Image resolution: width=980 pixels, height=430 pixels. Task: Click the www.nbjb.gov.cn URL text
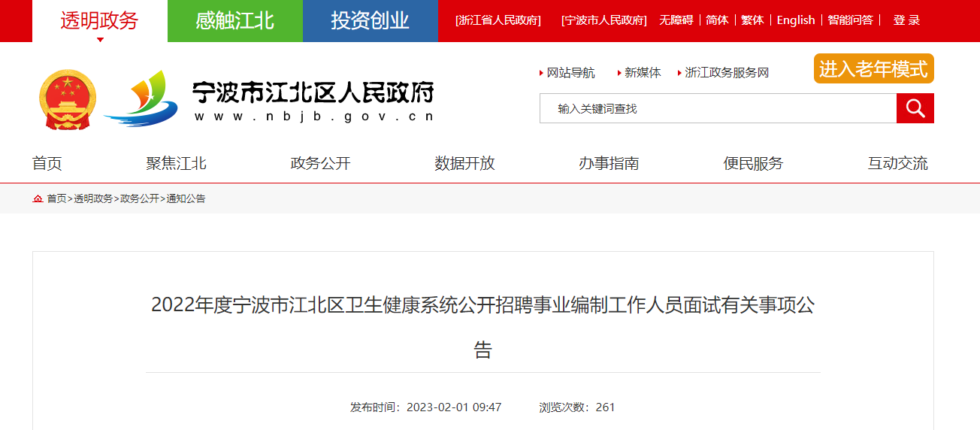click(314, 117)
